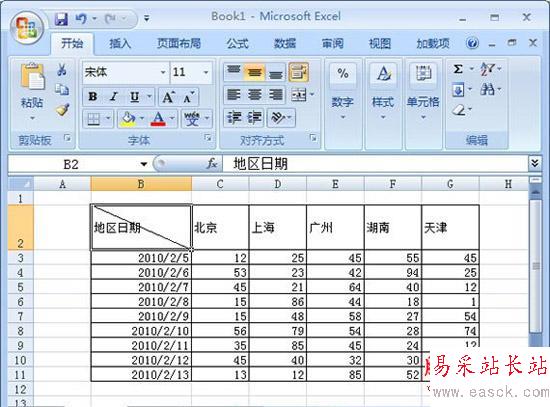Screen dimensions: 550x407
Task: Expand the underline style dropdown arrow
Action: tap(149, 96)
